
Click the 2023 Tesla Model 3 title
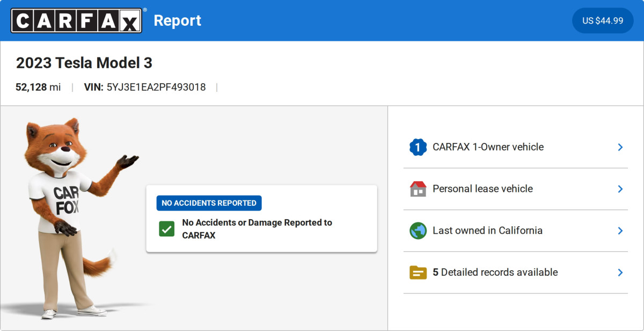coord(84,63)
